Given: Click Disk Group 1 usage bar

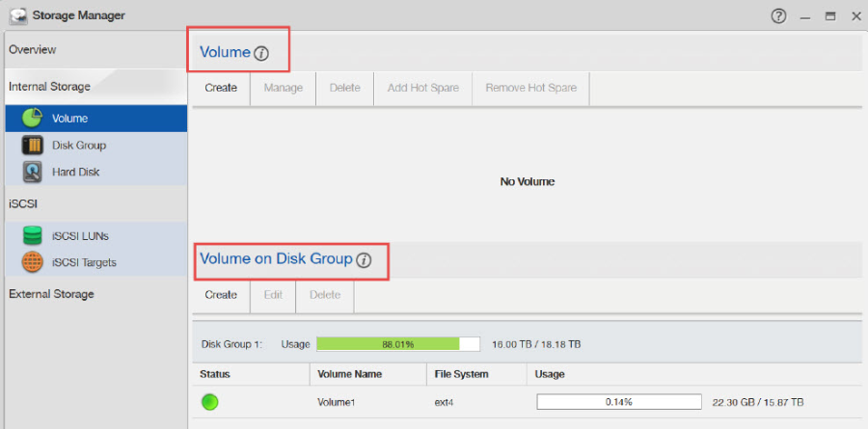Looking at the screenshot, I should 397,344.
